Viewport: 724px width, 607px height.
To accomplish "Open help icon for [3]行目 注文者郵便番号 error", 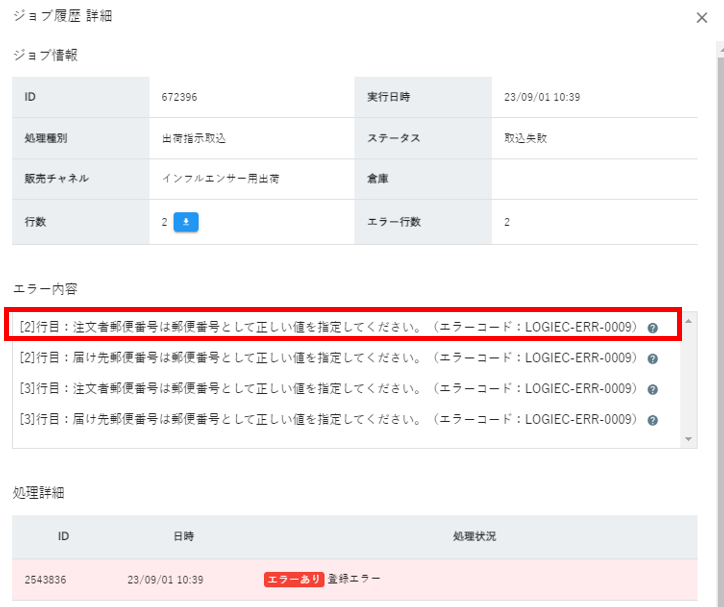I will pos(652,389).
